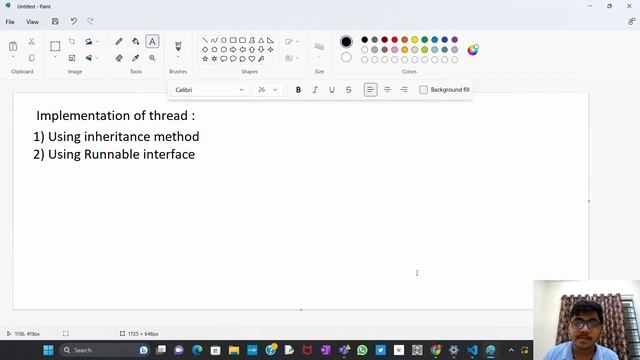Open the Size line thickness control
Screen dimensions: 640x360
pos(319,47)
